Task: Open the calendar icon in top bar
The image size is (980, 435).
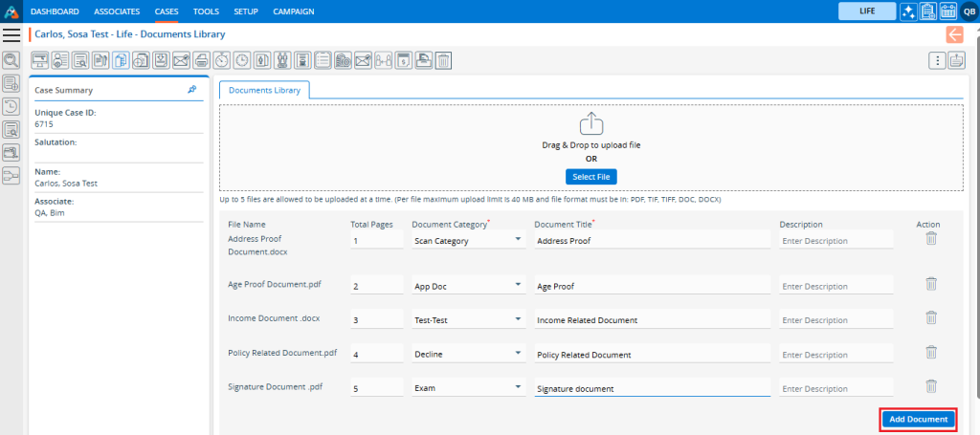Action: [948, 11]
